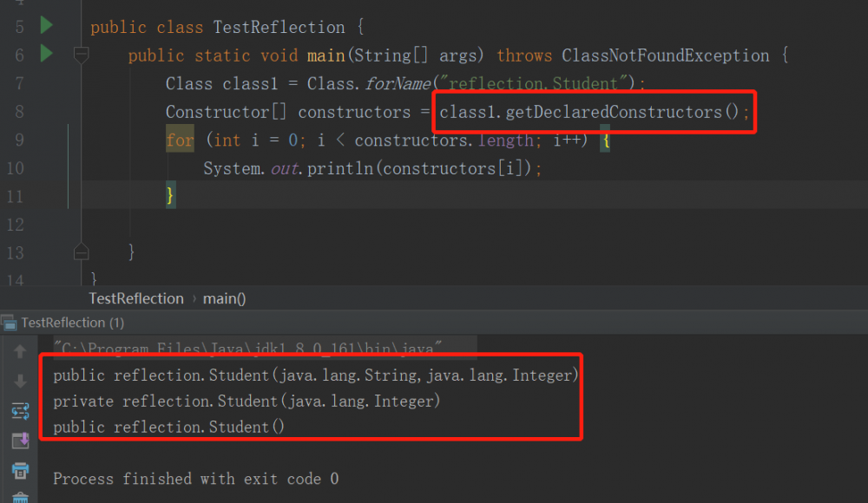Enable scroll to end of console
868x503 pixels.
pyautogui.click(x=20, y=441)
